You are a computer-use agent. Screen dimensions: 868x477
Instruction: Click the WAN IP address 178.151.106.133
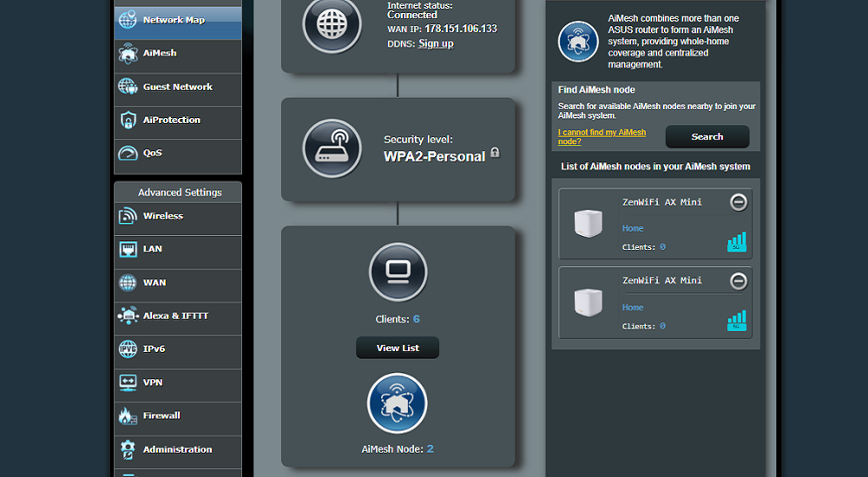coord(461,29)
